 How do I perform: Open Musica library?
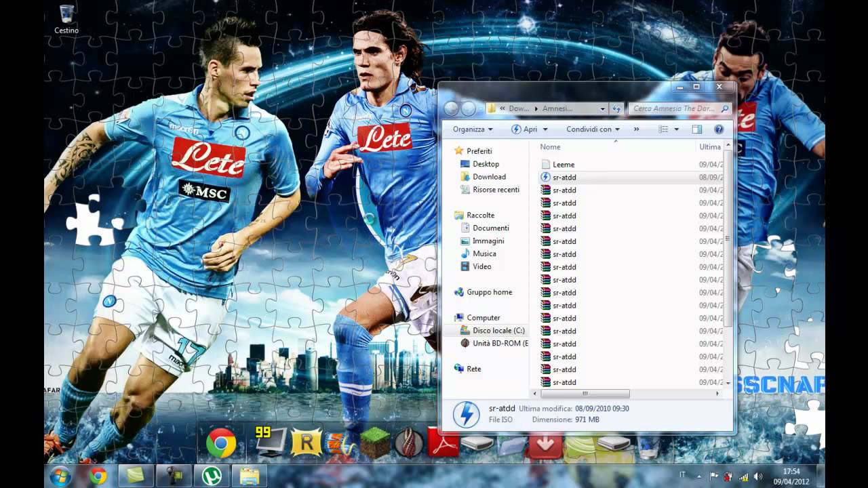pos(484,253)
